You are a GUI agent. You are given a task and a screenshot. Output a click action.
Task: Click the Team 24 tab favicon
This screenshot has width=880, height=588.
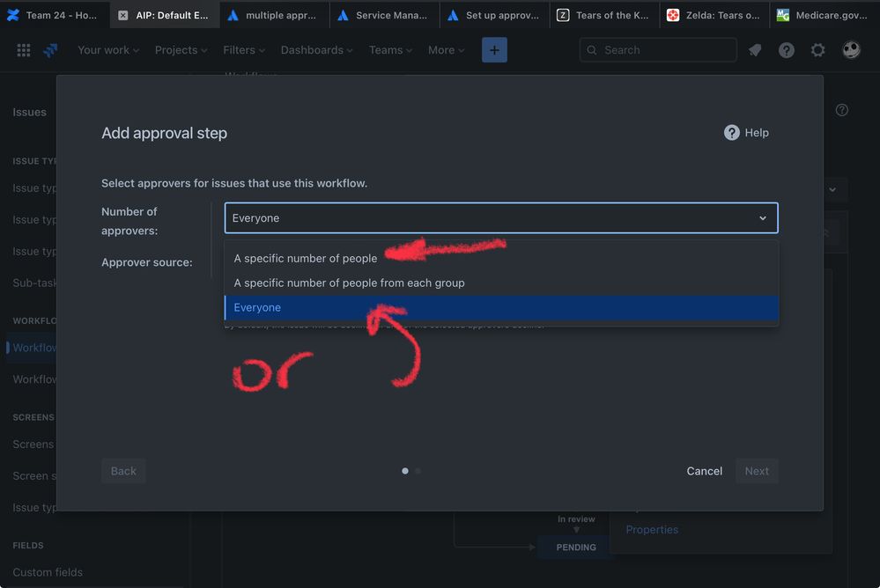[x=13, y=15]
